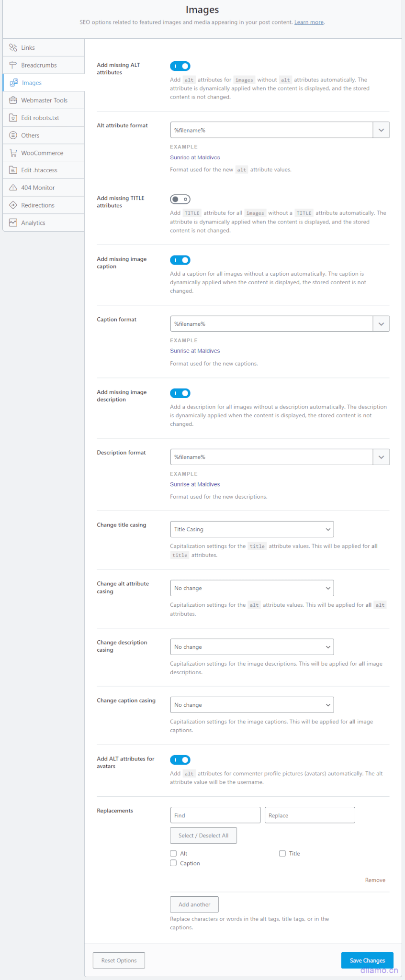Click the WooCommerce cart icon
The height and width of the screenshot is (980, 405).
pos(13,153)
